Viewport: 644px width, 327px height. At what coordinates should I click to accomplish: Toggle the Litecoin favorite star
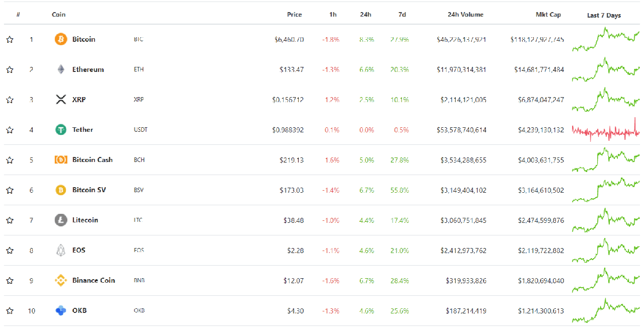[x=10, y=220]
